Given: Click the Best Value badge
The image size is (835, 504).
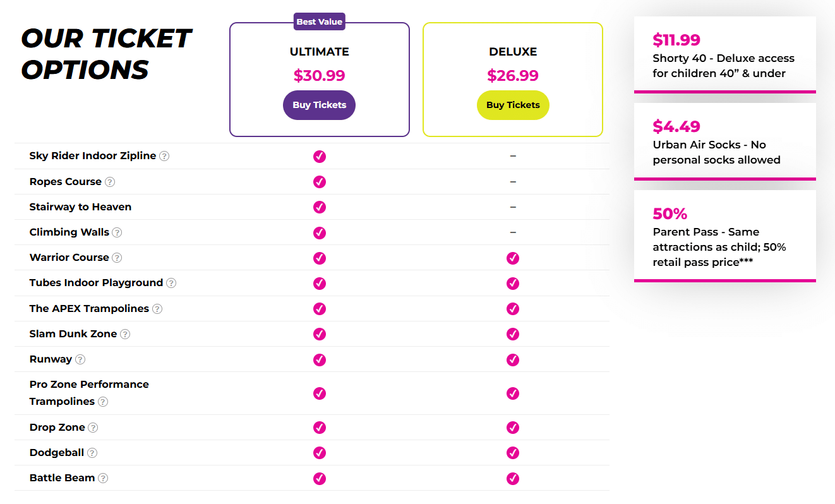Looking at the screenshot, I should pyautogui.click(x=319, y=21).
